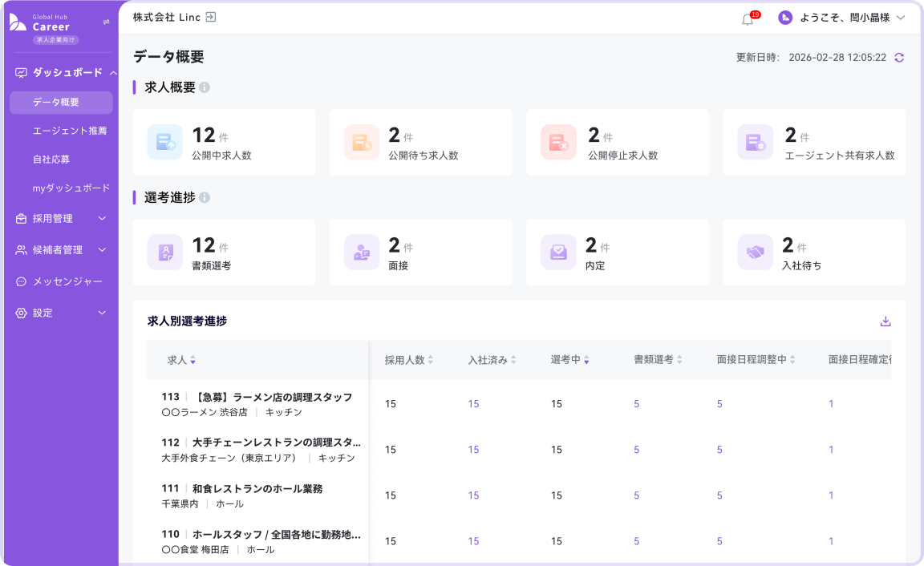Viewport: 924px width, 566px height.
Task: Click the 候補者管理 people icon
Action: [x=21, y=249]
